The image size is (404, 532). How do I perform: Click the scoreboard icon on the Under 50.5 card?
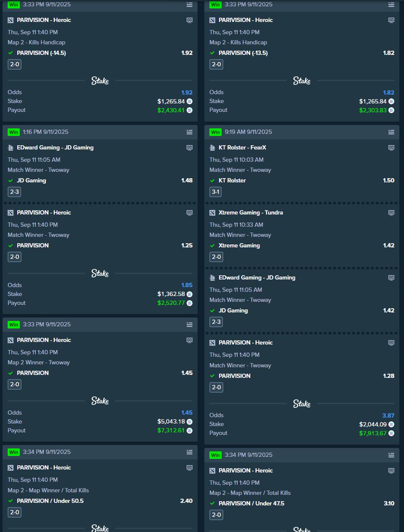tap(189, 468)
